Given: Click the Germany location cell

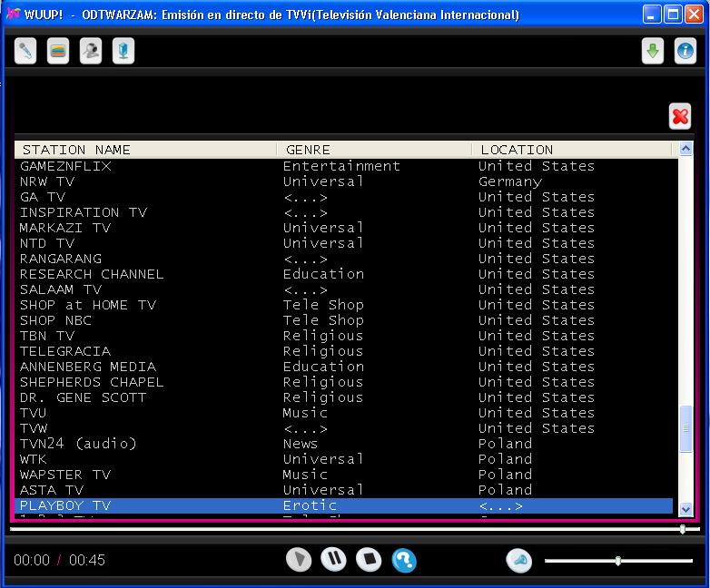Looking at the screenshot, I should [510, 181].
